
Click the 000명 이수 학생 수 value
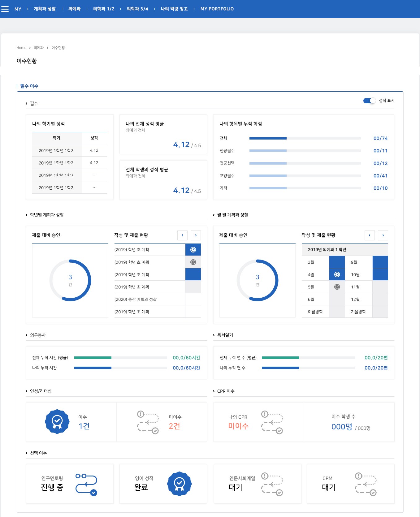point(342,427)
